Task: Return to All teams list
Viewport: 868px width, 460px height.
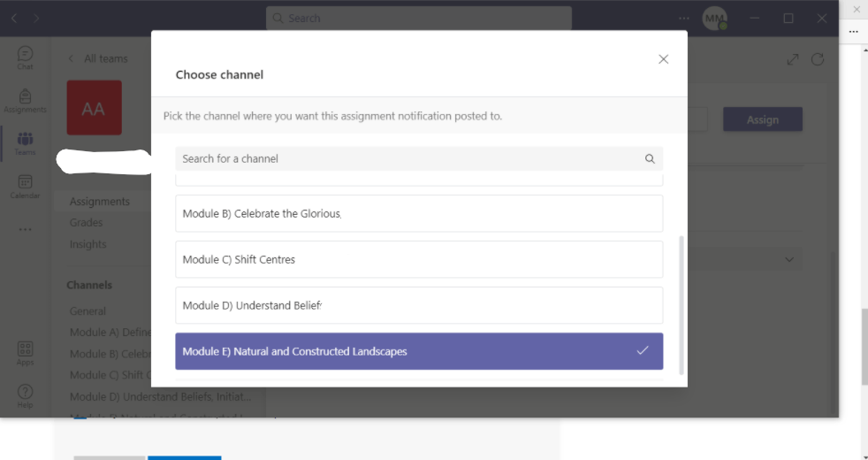Action: pos(98,58)
